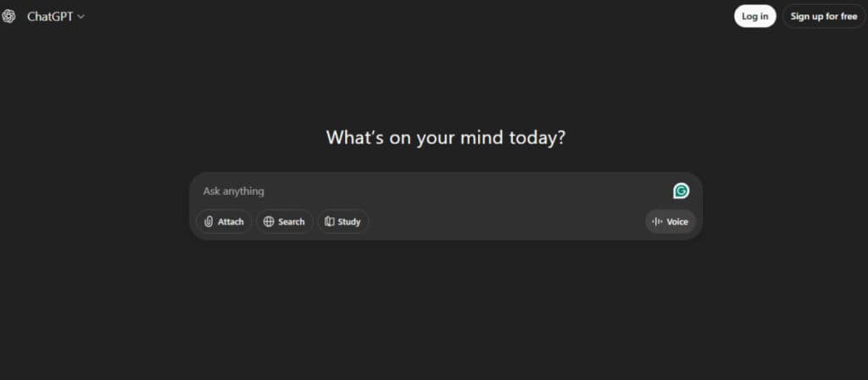
Task: Click Sign up for free
Action: pyautogui.click(x=823, y=16)
